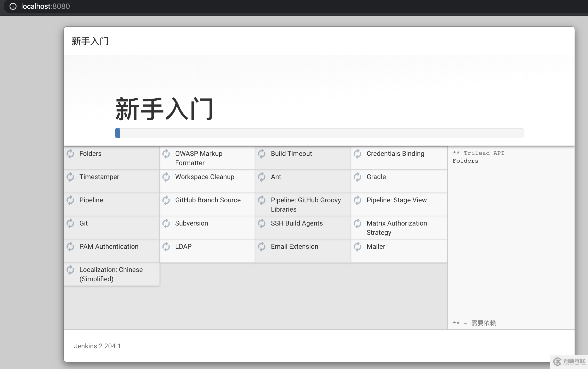The height and width of the screenshot is (369, 588).
Task: Click the spinner icon beside Gradle
Action: 357,177
